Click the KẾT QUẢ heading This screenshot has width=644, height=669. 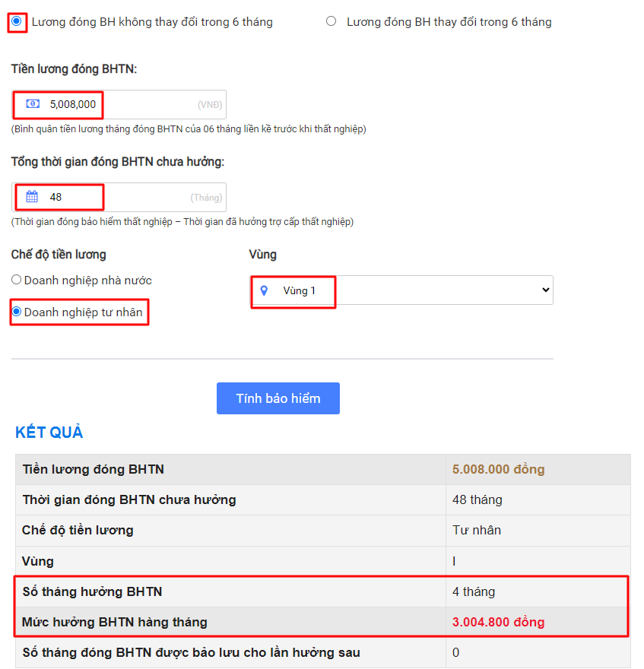pyautogui.click(x=49, y=433)
